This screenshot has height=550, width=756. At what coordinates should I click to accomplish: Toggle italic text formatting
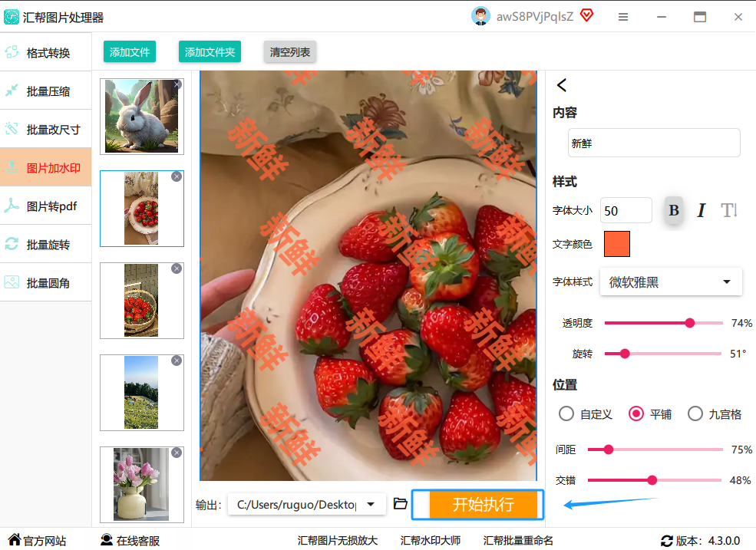(x=701, y=210)
